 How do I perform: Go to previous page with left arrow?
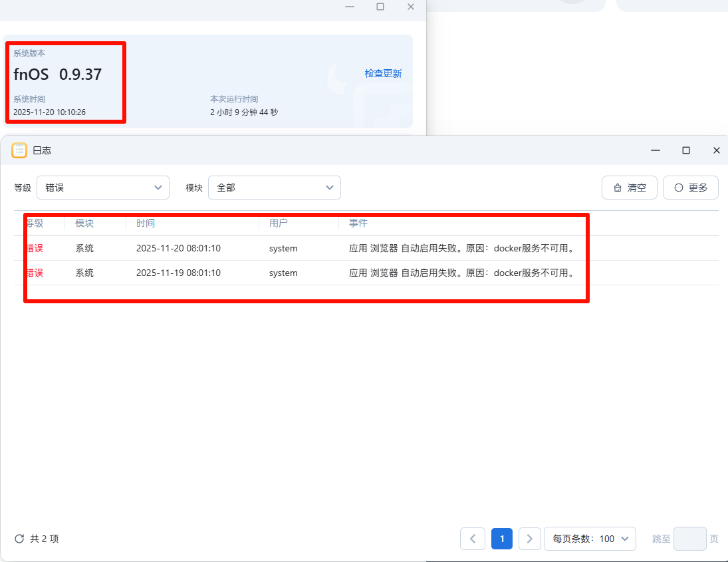(473, 539)
